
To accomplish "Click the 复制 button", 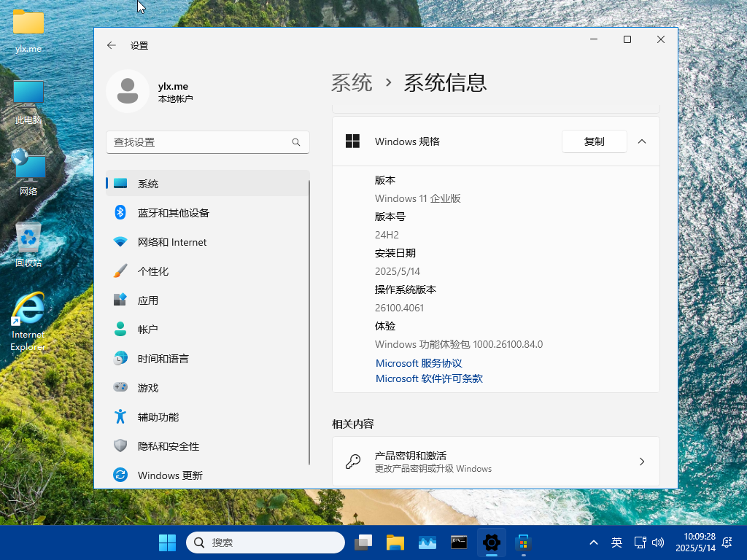I will (x=594, y=141).
